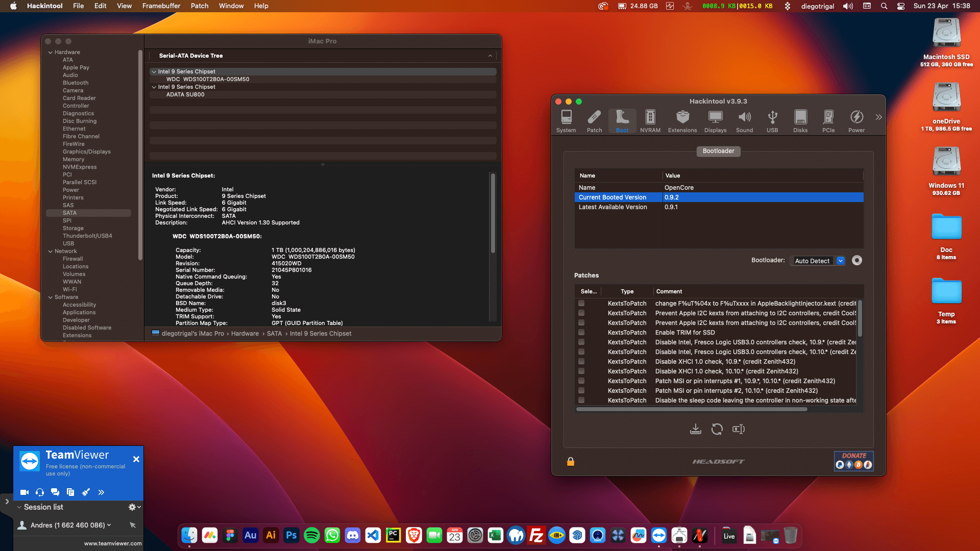Click horizontal scrollbar under Patches table
Viewport: 980px width, 551px height.
tap(692, 409)
